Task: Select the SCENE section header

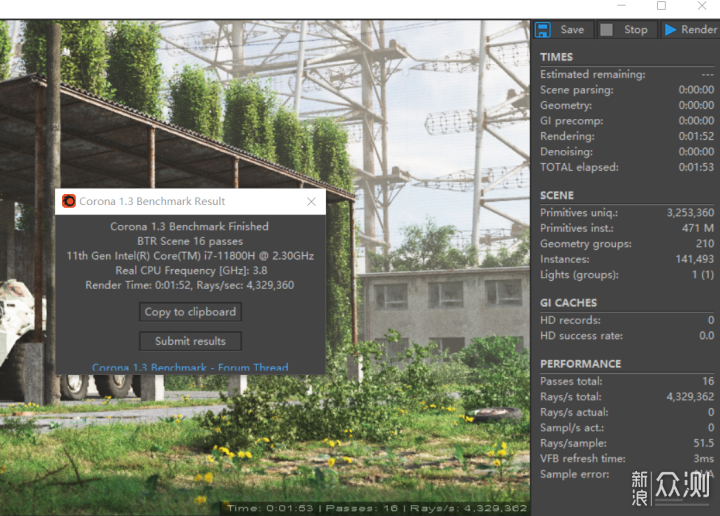Action: [557, 195]
